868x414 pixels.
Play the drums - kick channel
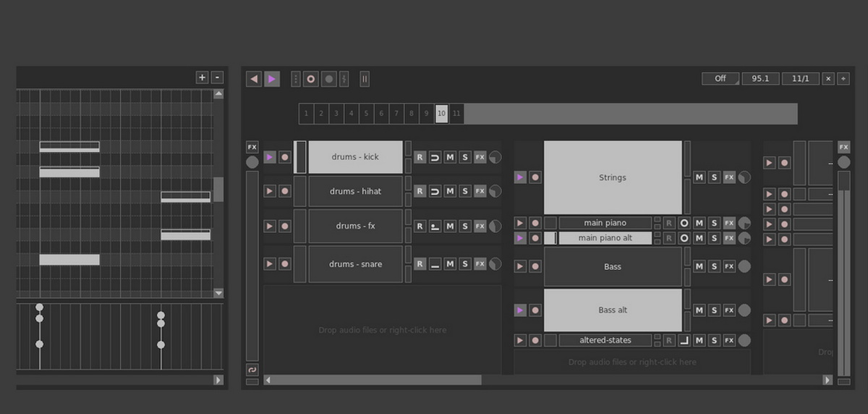270,157
